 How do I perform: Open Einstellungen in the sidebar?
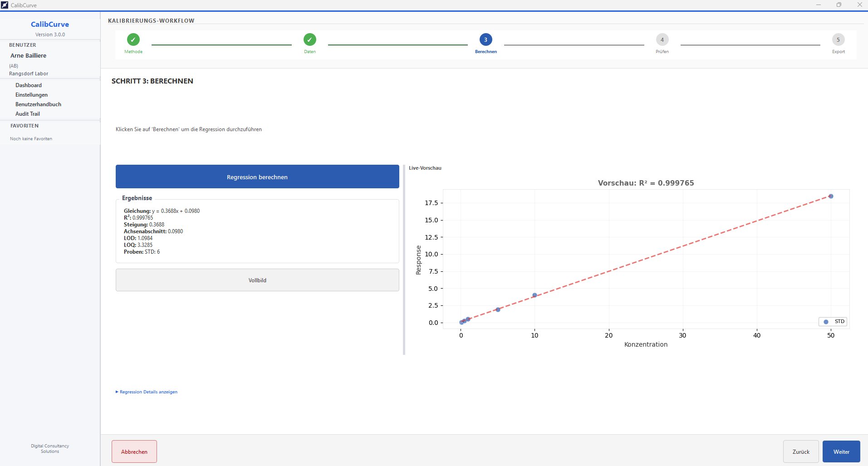31,95
